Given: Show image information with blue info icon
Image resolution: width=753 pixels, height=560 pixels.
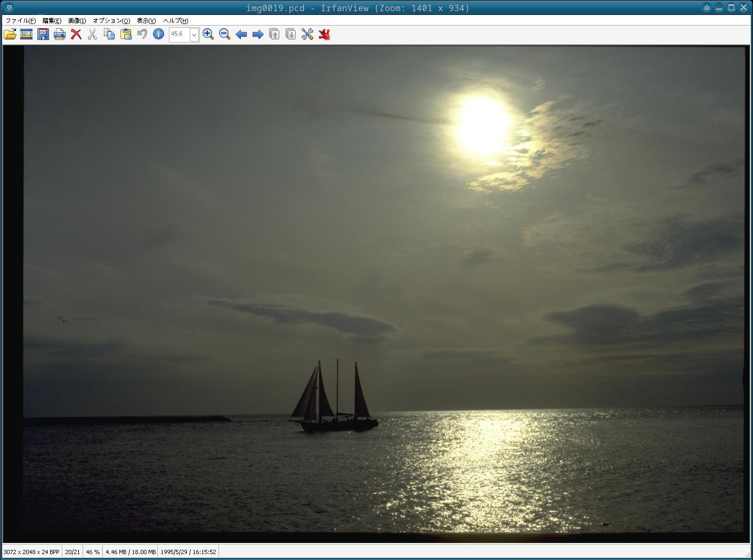Looking at the screenshot, I should (x=158, y=34).
